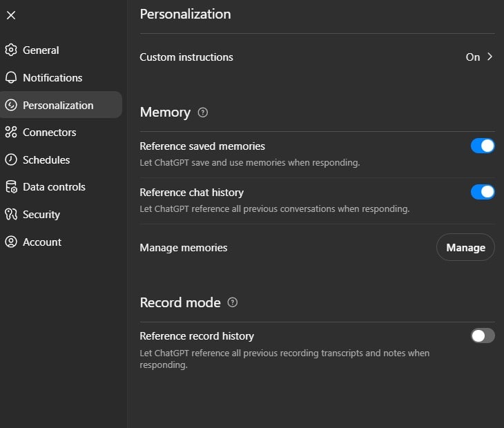Turn off Reference chat history toggle

click(x=483, y=192)
